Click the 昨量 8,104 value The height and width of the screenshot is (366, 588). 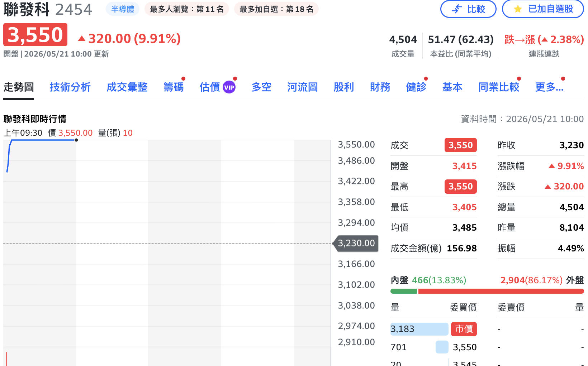[572, 227]
